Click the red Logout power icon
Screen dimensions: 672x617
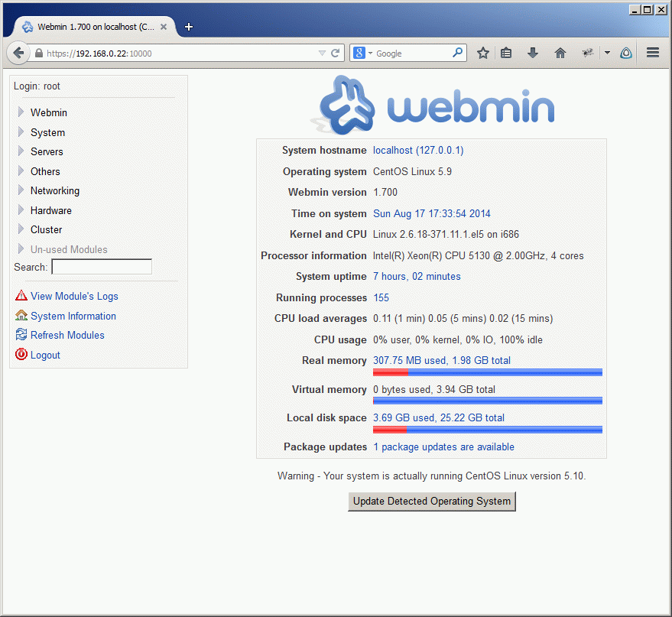click(x=21, y=354)
